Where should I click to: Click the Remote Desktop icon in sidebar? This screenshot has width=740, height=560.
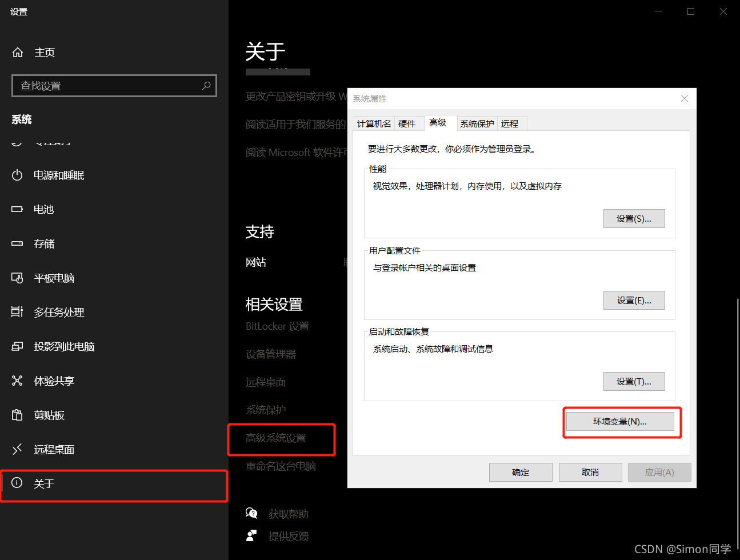click(17, 450)
